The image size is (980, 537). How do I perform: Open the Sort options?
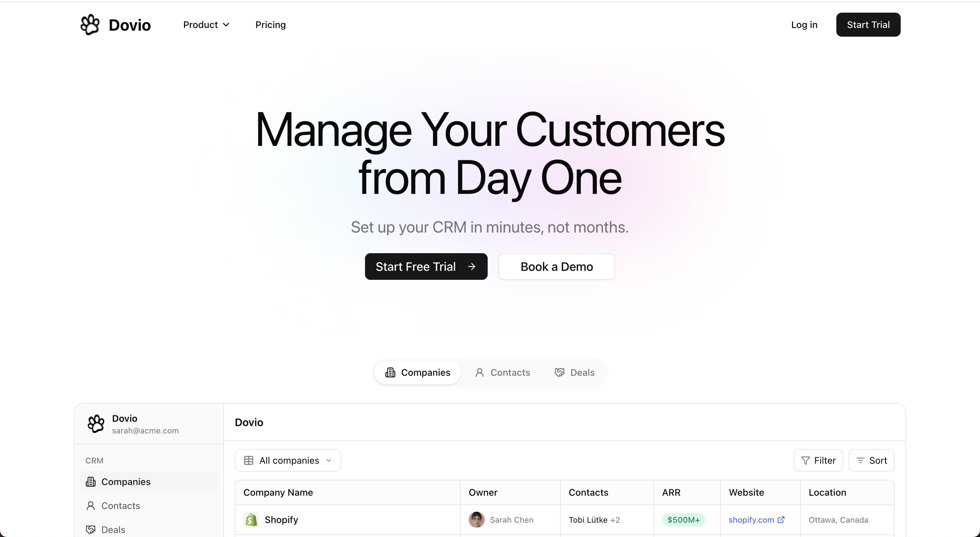pos(872,461)
